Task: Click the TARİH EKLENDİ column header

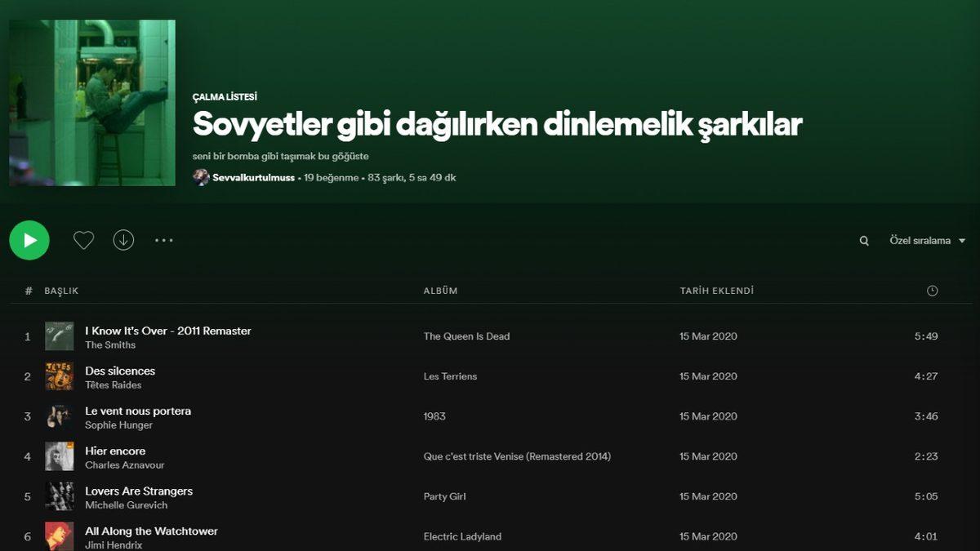Action: coord(716,290)
